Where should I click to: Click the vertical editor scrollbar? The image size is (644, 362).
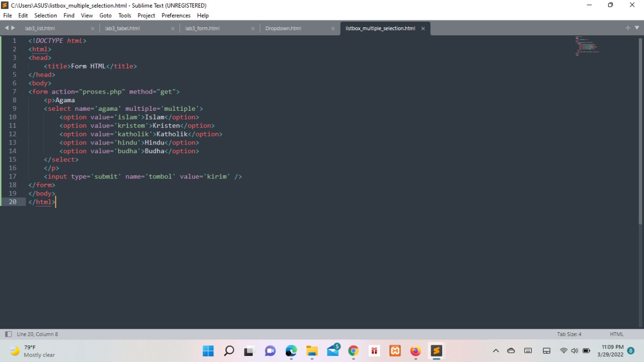(x=640, y=131)
